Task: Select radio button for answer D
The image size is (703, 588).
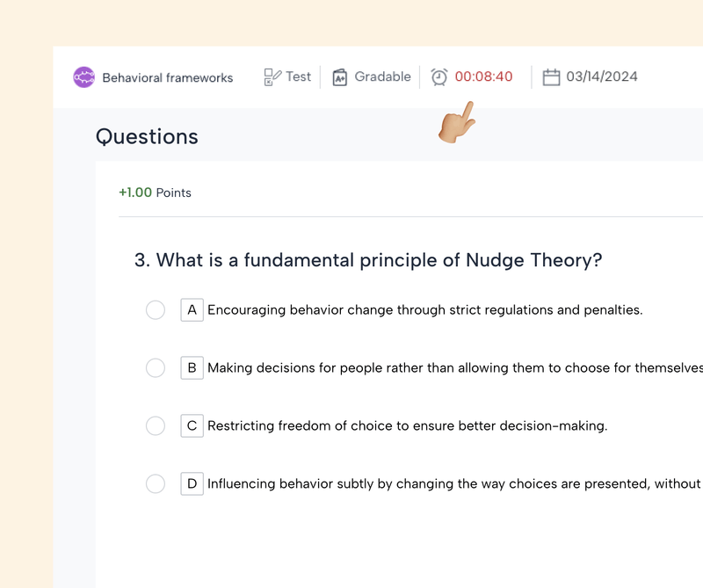Action: click(156, 483)
